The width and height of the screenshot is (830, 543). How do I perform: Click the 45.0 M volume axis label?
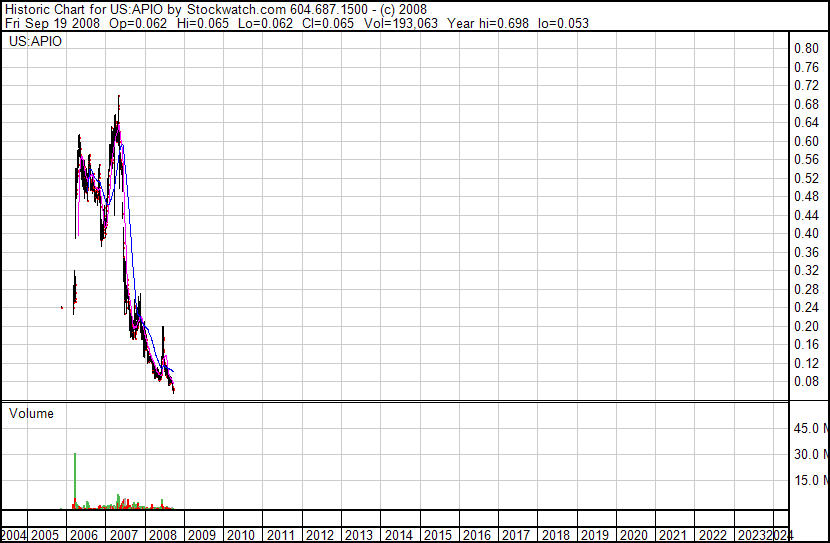811,428
